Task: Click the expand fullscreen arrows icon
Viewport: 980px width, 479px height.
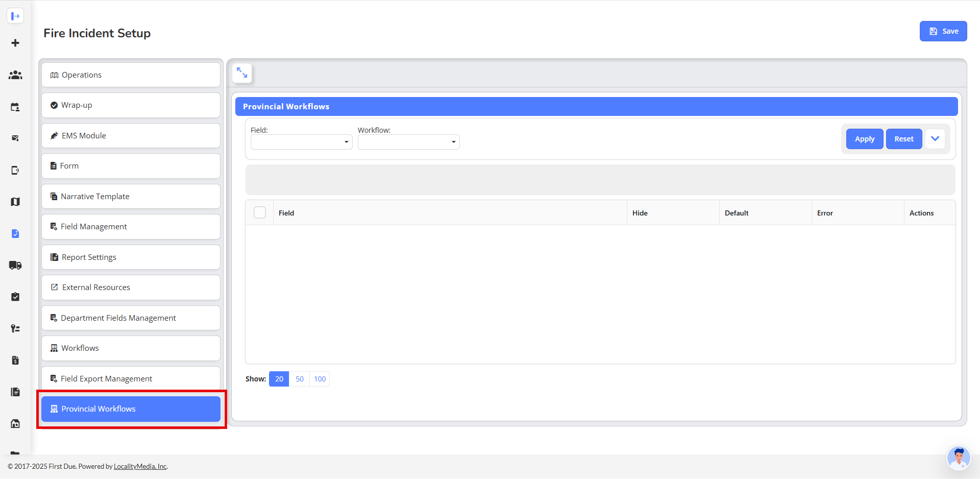Action: pyautogui.click(x=242, y=73)
